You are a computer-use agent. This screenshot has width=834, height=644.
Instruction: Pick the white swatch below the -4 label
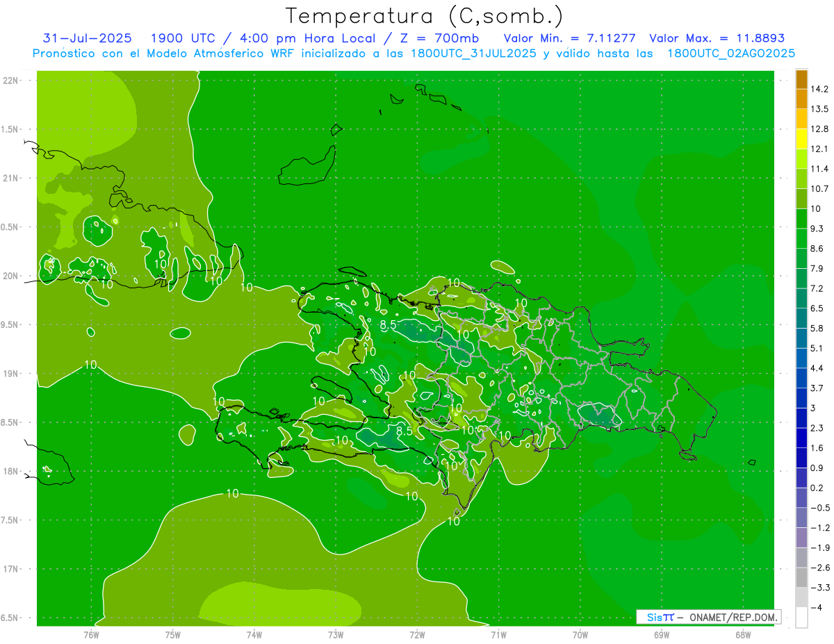(x=801, y=618)
